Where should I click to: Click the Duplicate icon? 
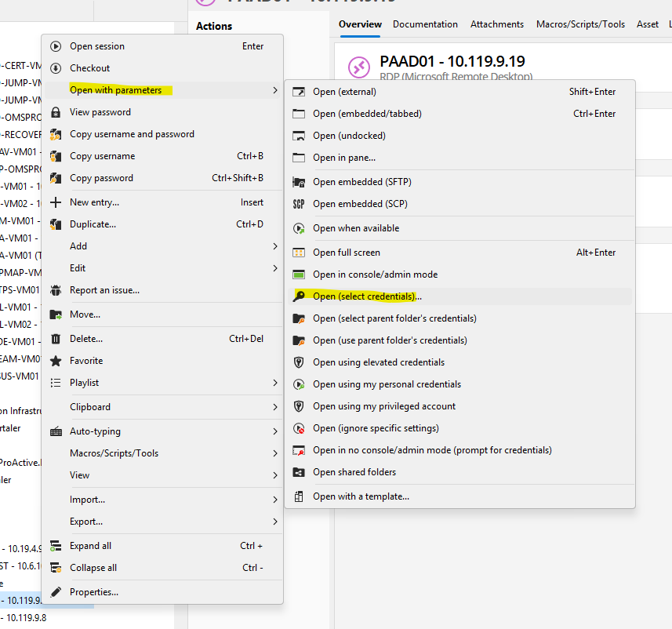point(56,224)
